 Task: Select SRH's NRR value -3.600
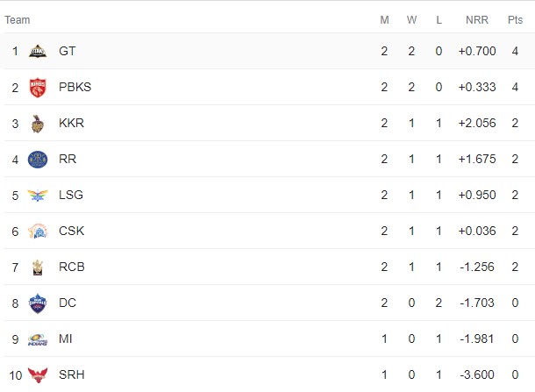477,374
